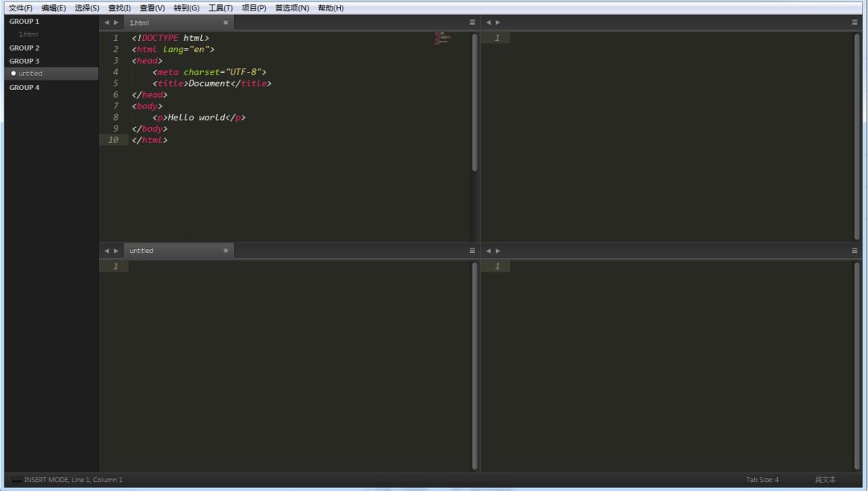
Task: Click the GROUP 2 sidebar heading
Action: point(24,48)
